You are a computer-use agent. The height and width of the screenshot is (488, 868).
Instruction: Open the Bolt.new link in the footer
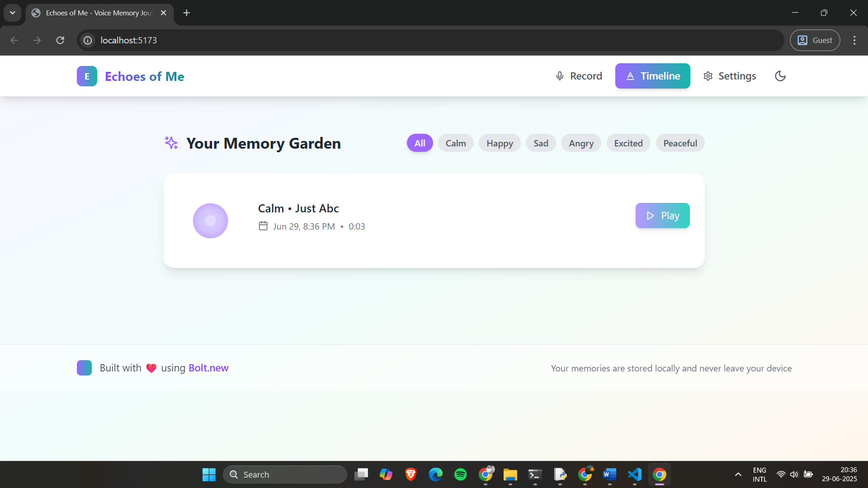click(x=208, y=368)
